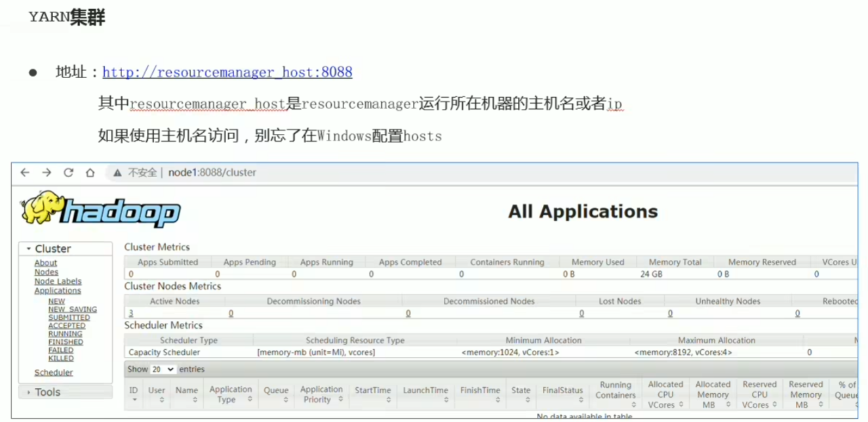
Task: Sort table by Reserved Memory MB column
Action: (806, 394)
